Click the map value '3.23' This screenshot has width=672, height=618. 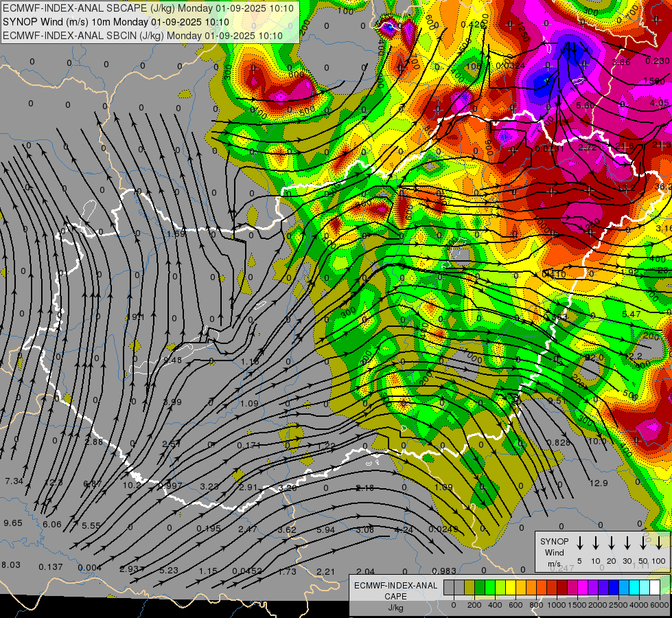coord(209,486)
